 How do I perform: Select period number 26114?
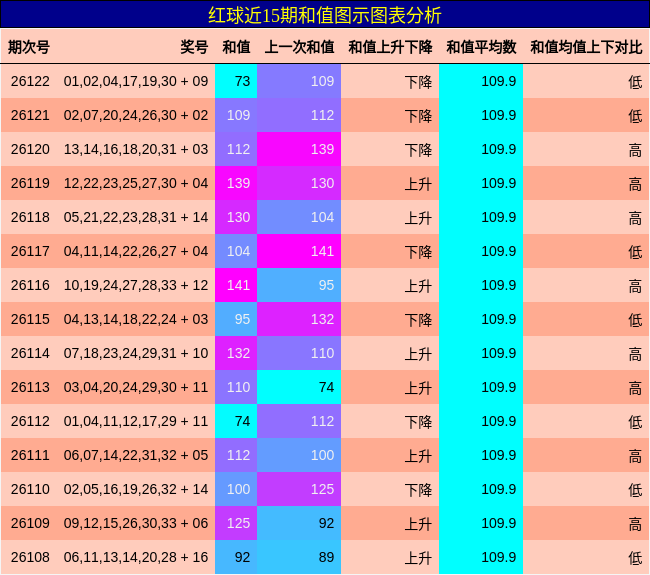pos(30,353)
